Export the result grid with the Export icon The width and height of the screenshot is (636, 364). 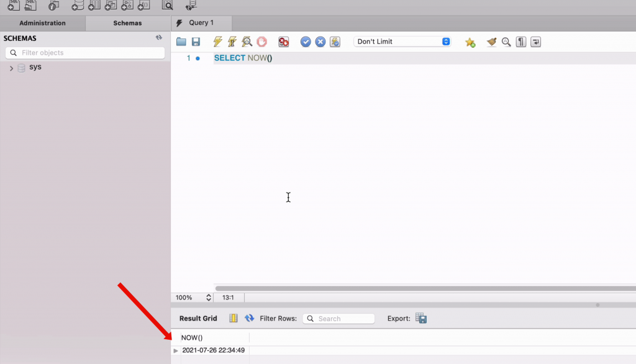[421, 318]
